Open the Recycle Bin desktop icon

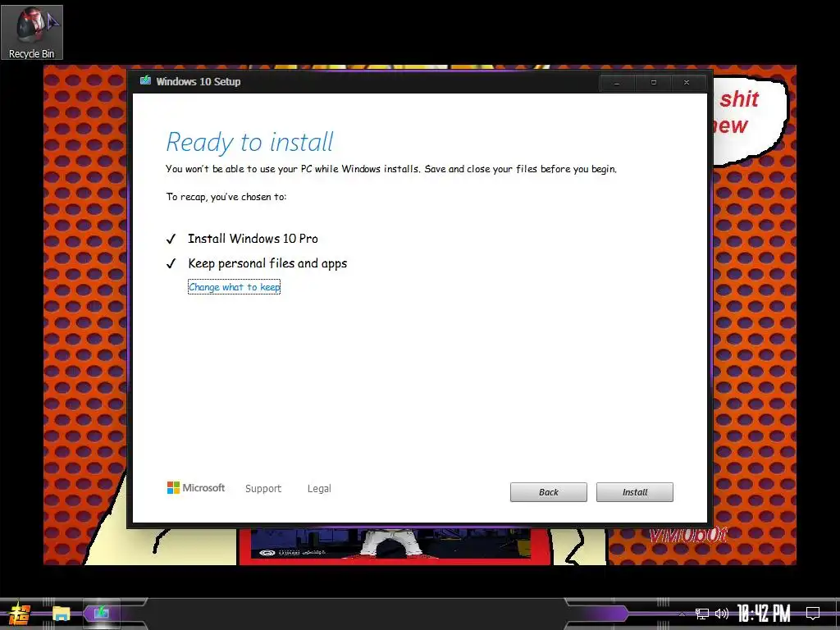[x=32, y=32]
